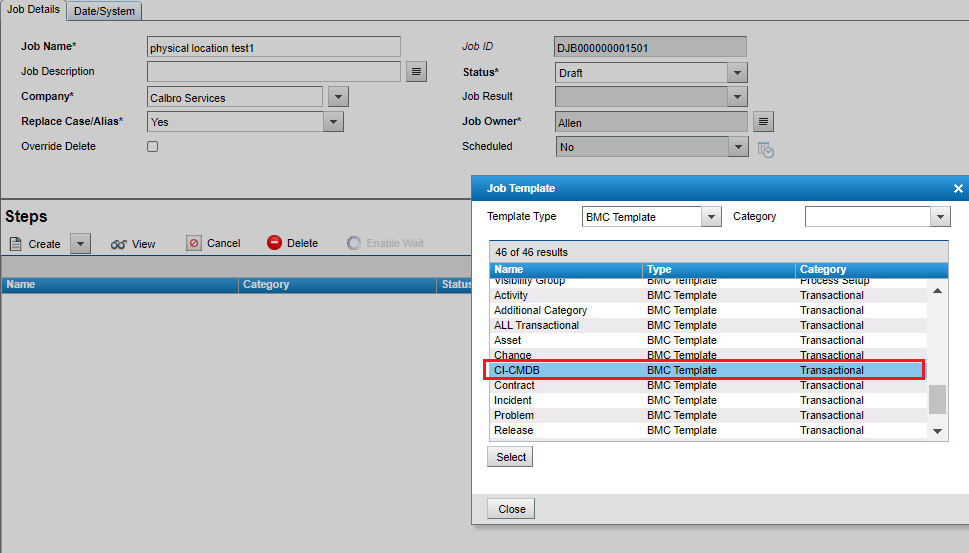This screenshot has height=553, width=969.
Task: Click the Create step button label
Action: point(44,244)
